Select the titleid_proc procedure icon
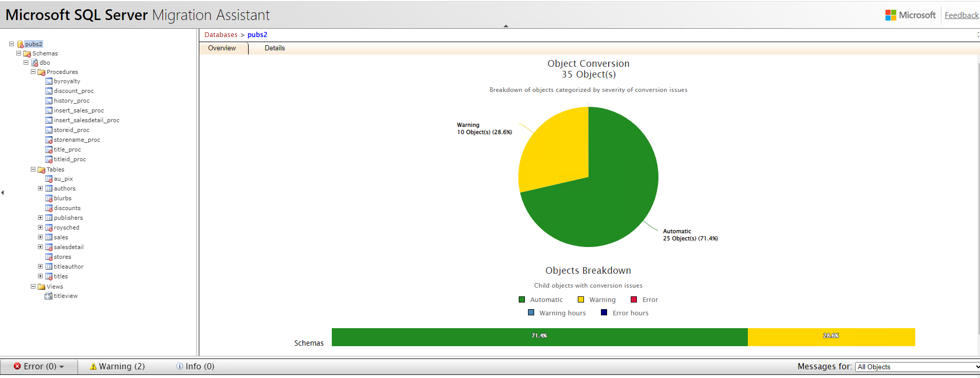Image resolution: width=980 pixels, height=378 pixels. click(49, 159)
